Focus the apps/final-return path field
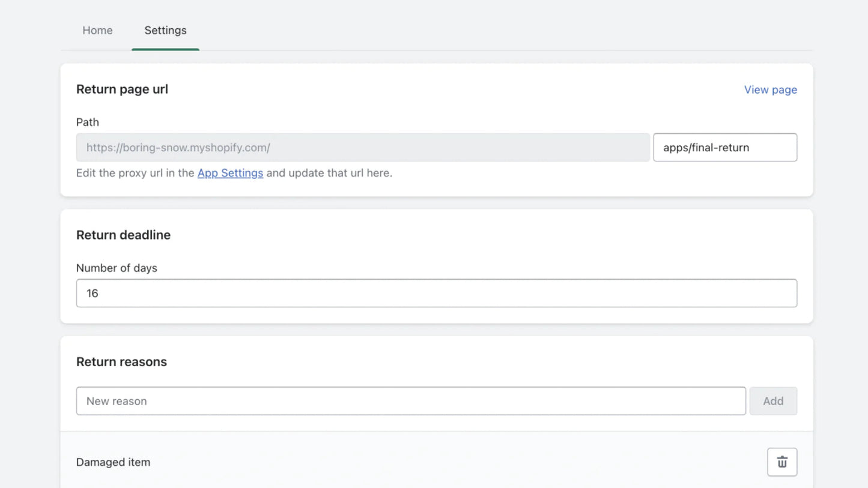This screenshot has height=488, width=868. point(724,147)
